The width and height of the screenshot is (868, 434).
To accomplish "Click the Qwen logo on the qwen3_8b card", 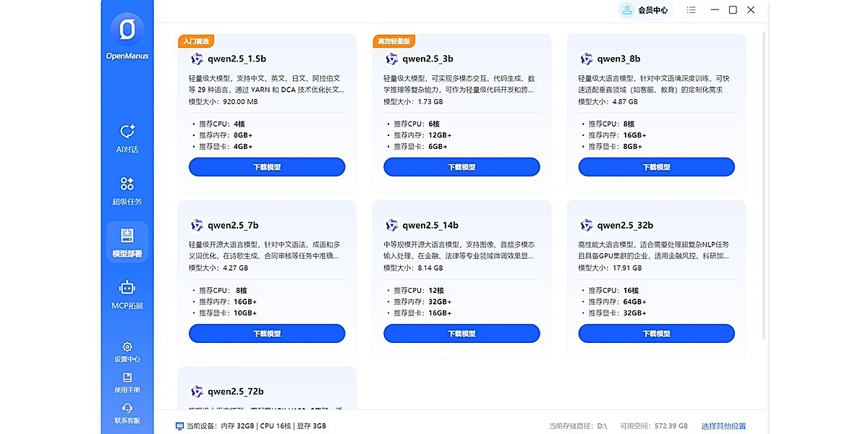I will (x=586, y=59).
